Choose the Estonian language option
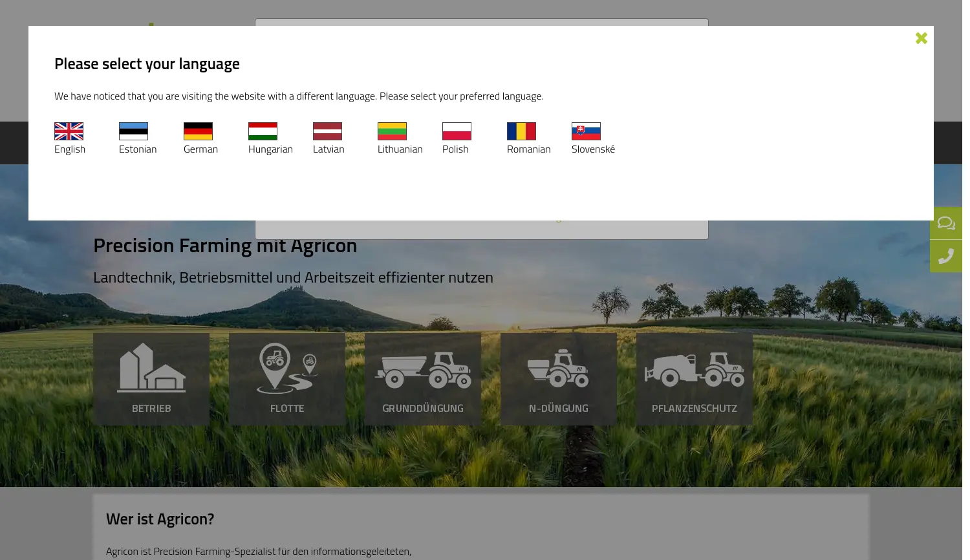Image resolution: width=970 pixels, height=560 pixels. click(138, 149)
